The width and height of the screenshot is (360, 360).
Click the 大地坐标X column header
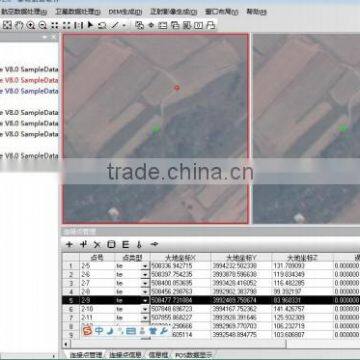[180, 257]
